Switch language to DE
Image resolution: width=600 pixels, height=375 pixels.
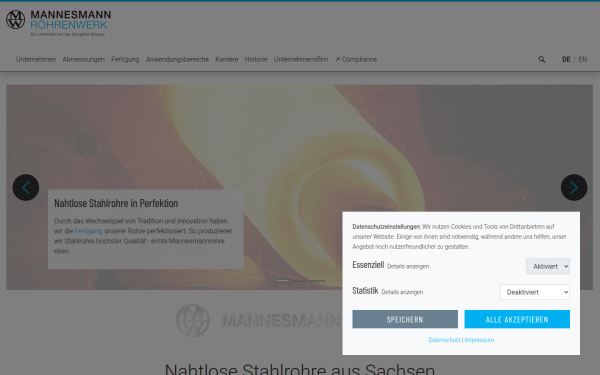point(566,59)
